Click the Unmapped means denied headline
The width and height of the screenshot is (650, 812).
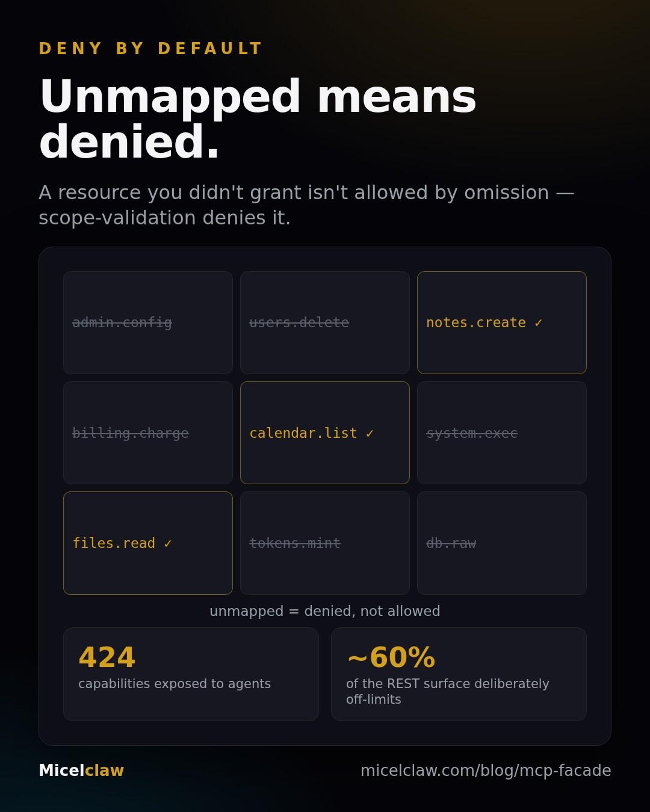[258, 119]
